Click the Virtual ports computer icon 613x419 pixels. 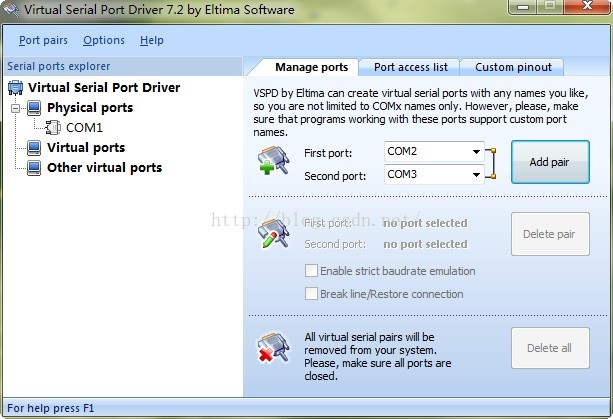[x=34, y=148]
